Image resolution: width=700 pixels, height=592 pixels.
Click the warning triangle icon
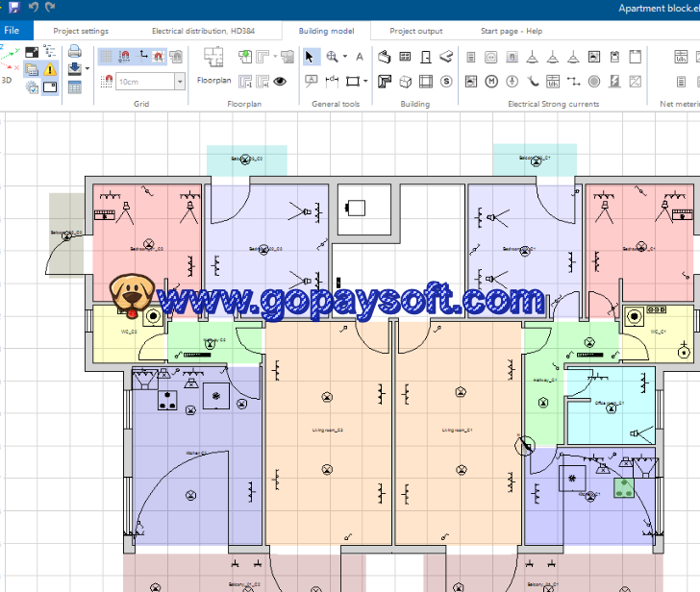tap(50, 69)
